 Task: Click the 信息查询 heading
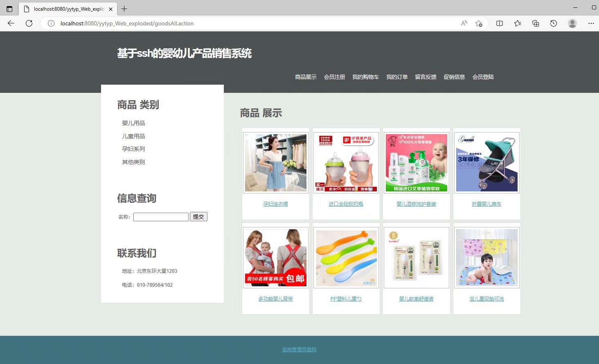pos(137,198)
